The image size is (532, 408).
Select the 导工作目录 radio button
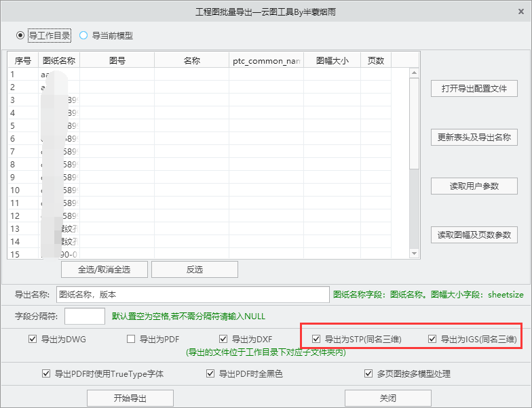[x=20, y=35]
